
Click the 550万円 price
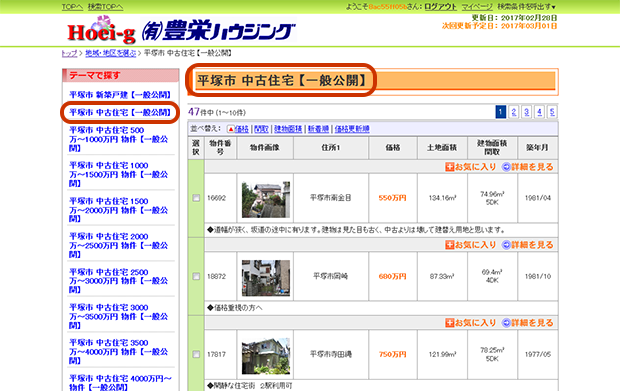point(392,198)
